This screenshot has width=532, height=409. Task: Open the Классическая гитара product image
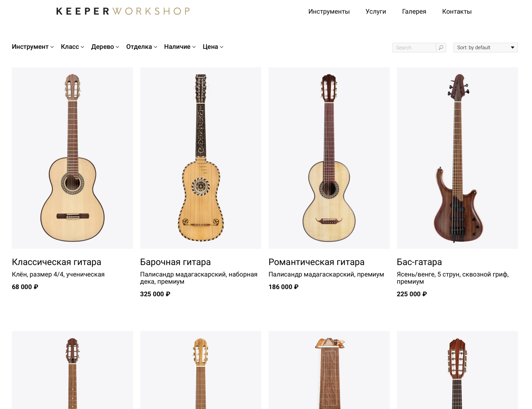tap(73, 158)
